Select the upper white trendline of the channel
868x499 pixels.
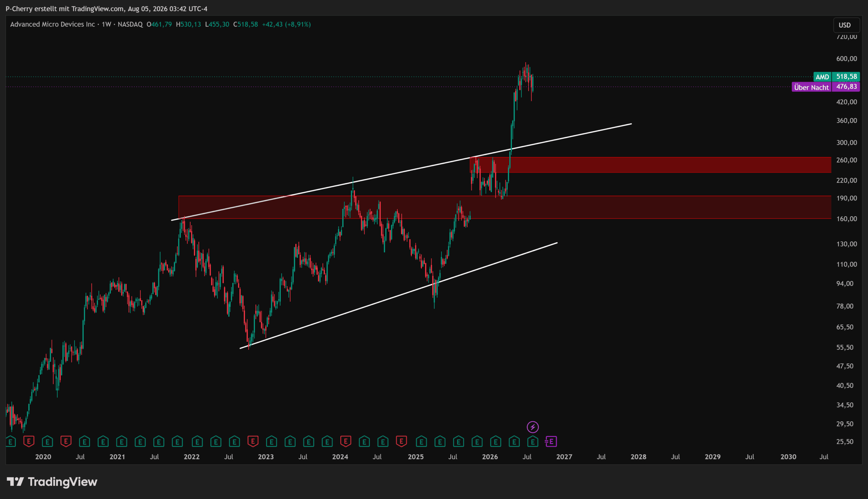point(401,172)
